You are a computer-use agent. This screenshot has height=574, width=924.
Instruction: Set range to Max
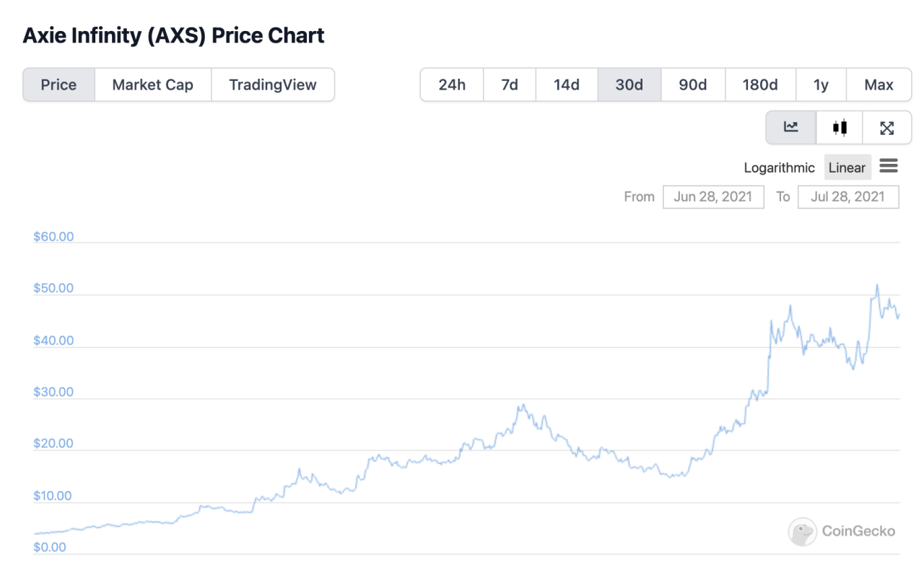(x=879, y=84)
